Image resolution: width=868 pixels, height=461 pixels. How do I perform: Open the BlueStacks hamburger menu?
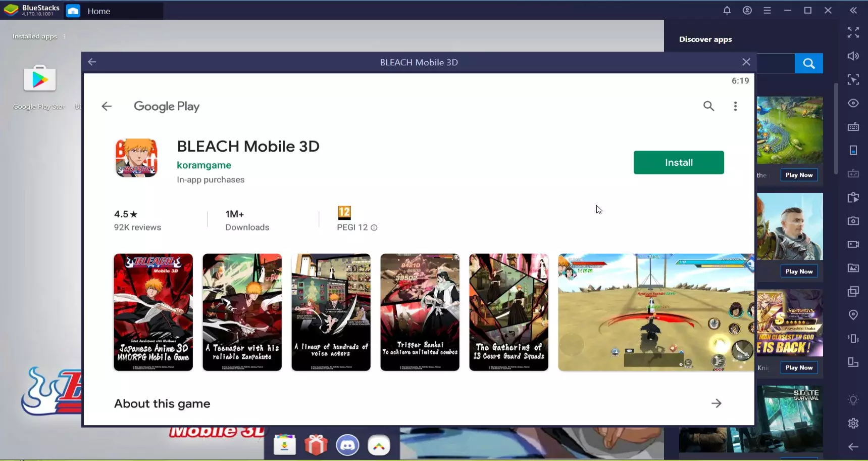click(767, 11)
